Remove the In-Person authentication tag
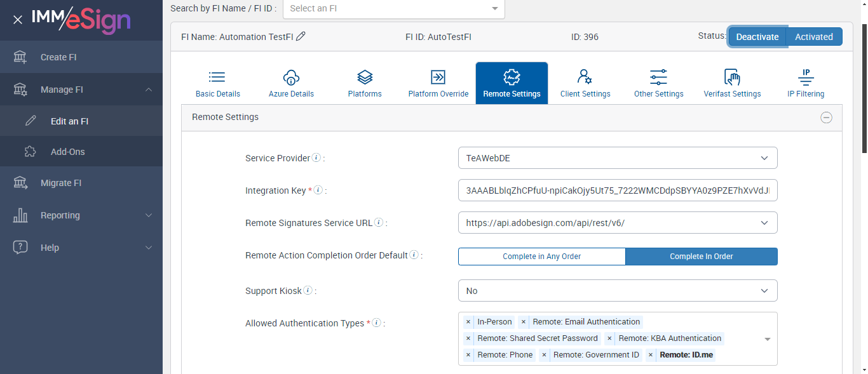This screenshot has height=374, width=868. (468, 322)
